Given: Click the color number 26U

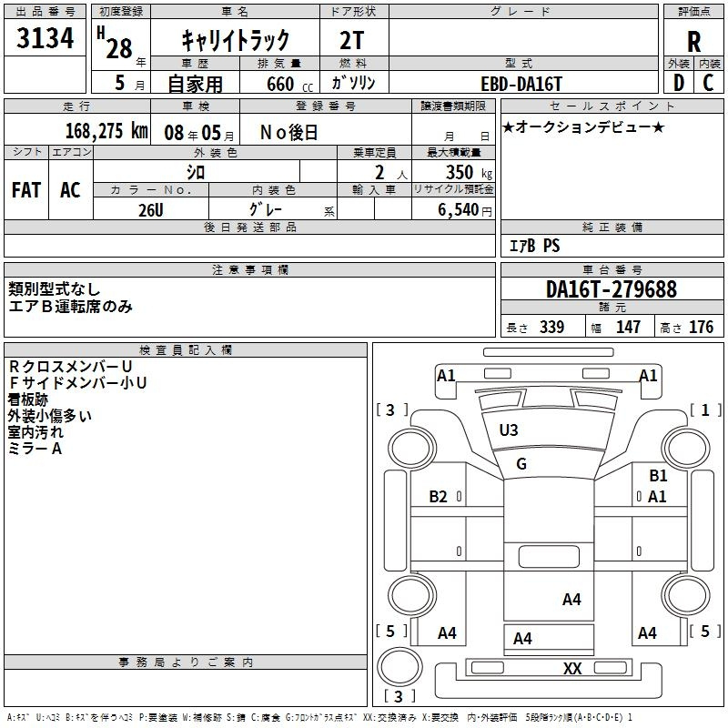Looking at the screenshot, I should pos(151,210).
